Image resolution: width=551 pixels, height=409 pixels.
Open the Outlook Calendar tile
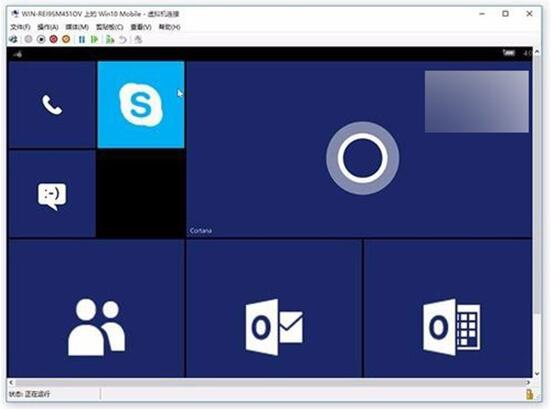[448, 309]
